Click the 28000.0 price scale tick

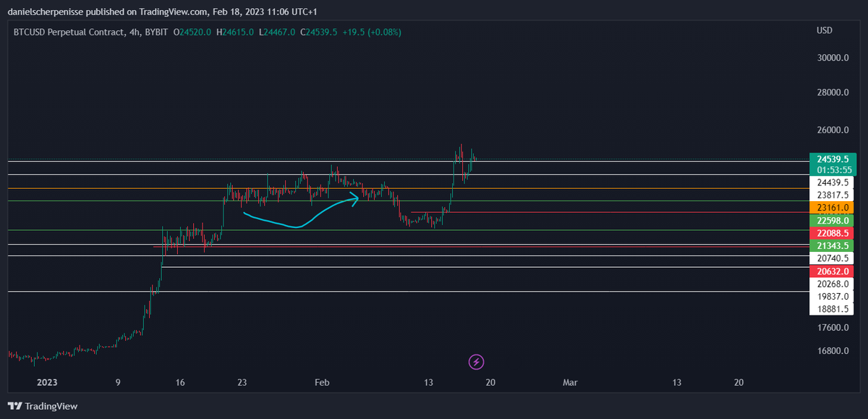[x=833, y=93]
